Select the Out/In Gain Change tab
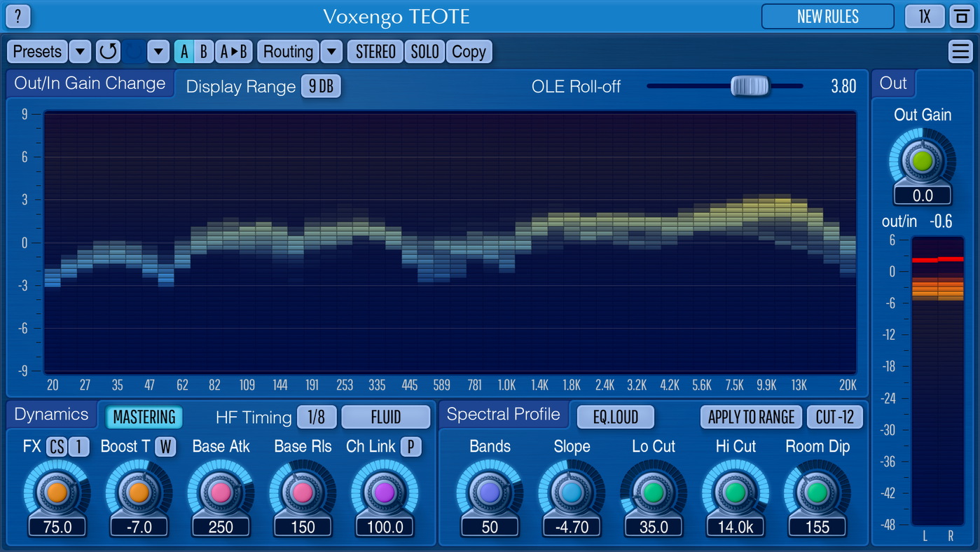 90,83
